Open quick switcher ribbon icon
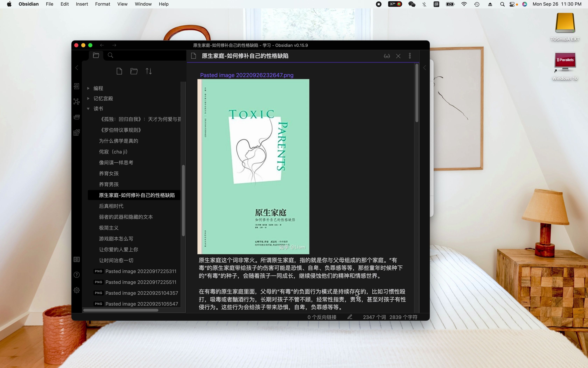The image size is (588, 368). pyautogui.click(x=76, y=86)
